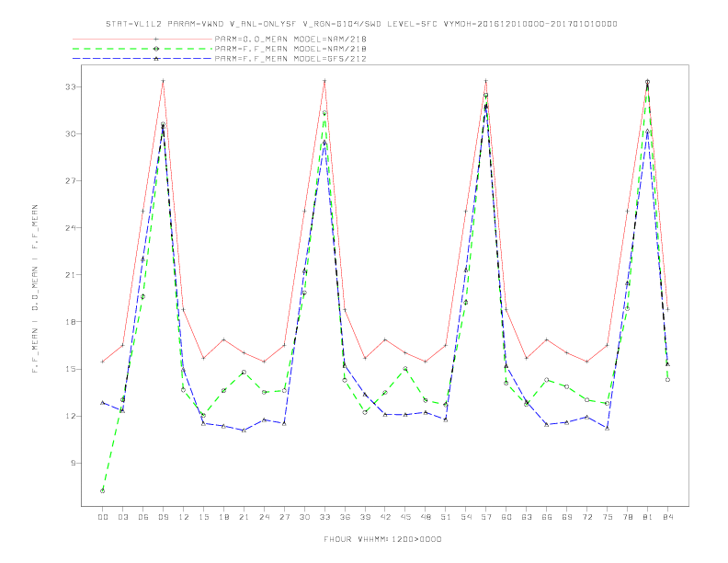The image size is (728, 563).
Task: Select green legend entry PARM=F.F_MEAN MODEL=NAM/218
Action: (290, 49)
